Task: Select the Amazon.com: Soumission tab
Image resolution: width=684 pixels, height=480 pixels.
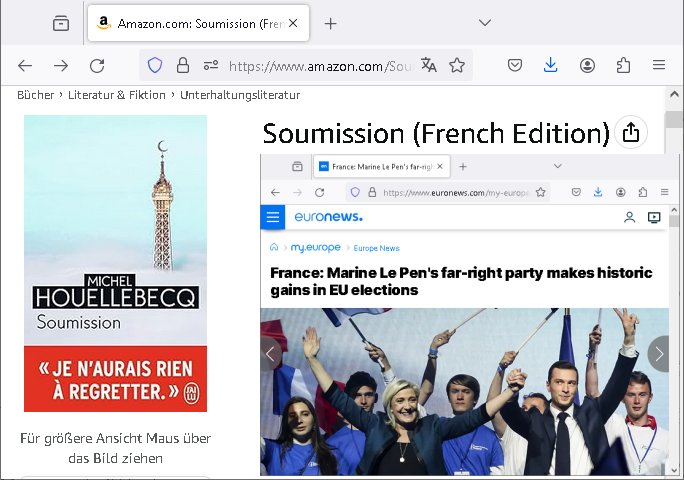Action: click(x=190, y=23)
